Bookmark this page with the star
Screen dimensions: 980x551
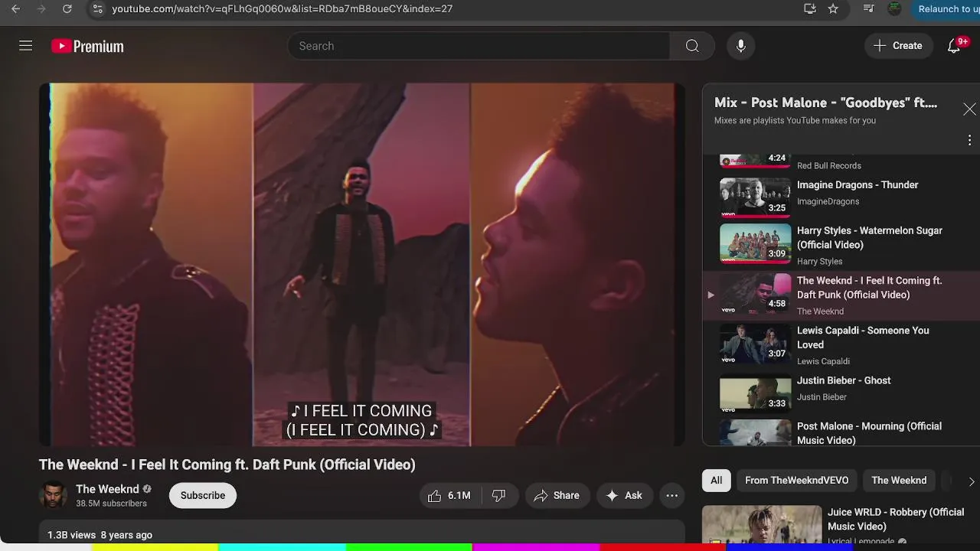click(x=833, y=9)
